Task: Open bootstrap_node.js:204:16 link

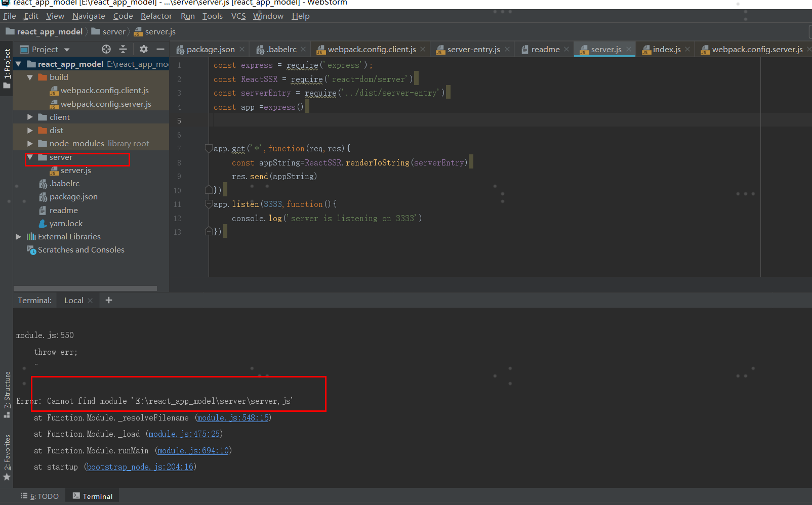Action: point(140,467)
